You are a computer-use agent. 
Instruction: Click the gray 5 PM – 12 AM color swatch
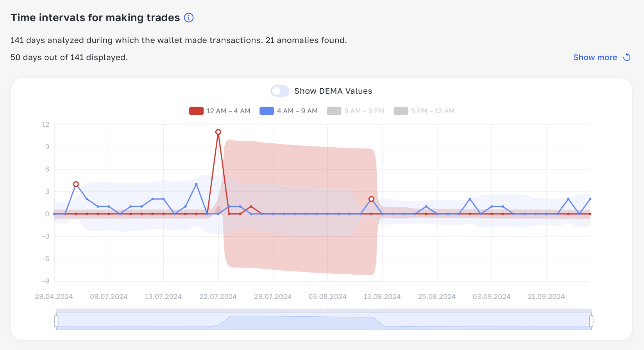(x=401, y=111)
